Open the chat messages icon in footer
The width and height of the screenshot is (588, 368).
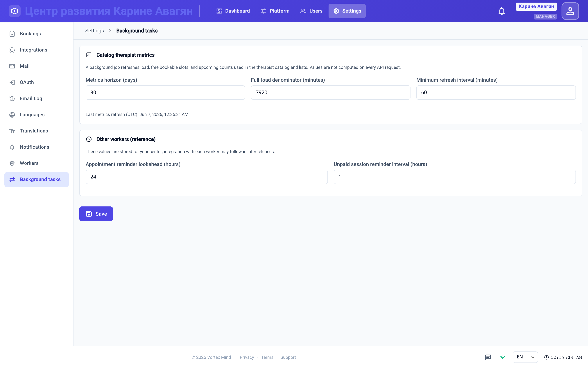(x=488, y=357)
